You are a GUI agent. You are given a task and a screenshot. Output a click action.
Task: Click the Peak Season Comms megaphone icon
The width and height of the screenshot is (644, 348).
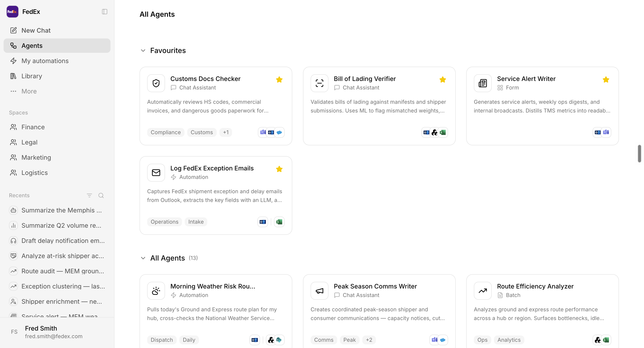click(320, 291)
